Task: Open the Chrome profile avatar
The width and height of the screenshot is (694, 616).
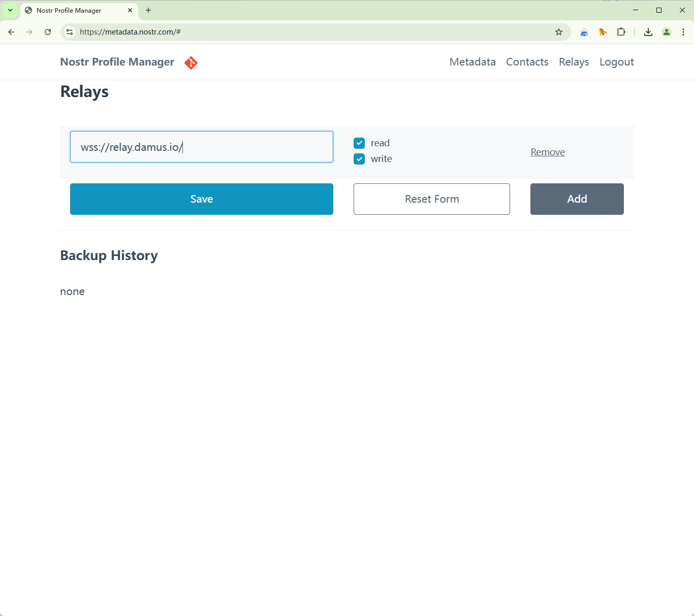Action: 667,32
